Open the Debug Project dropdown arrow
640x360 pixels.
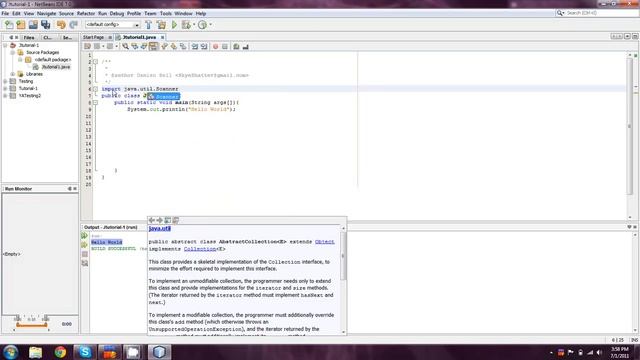pos(194,25)
